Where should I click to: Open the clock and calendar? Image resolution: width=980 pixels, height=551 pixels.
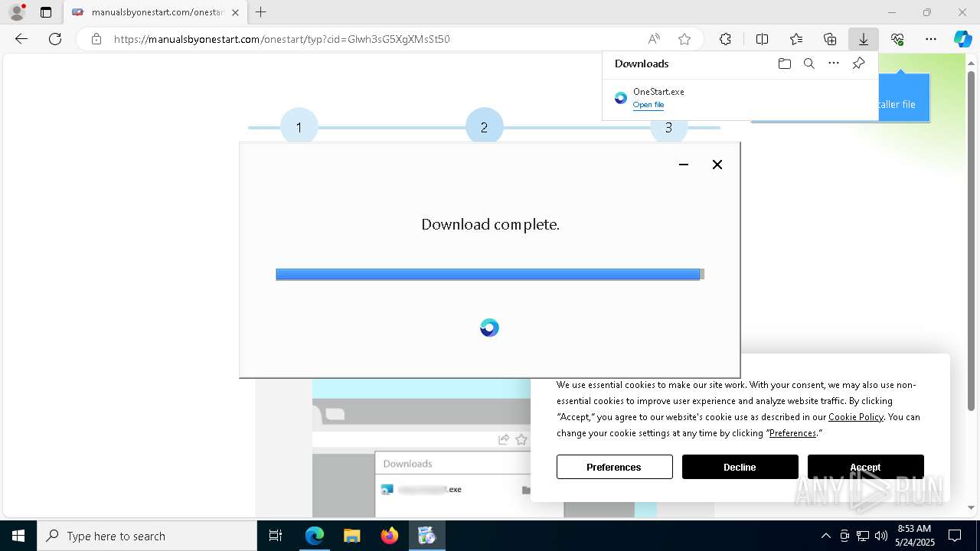tap(914, 536)
